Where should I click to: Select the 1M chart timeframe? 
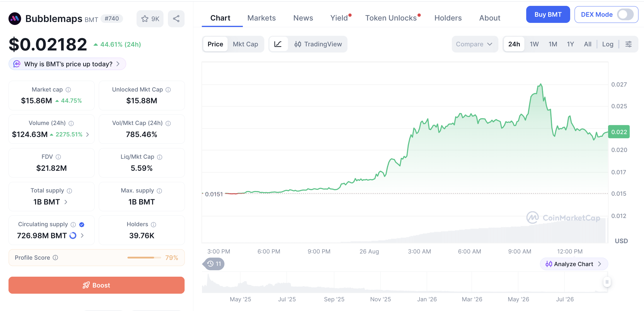553,44
